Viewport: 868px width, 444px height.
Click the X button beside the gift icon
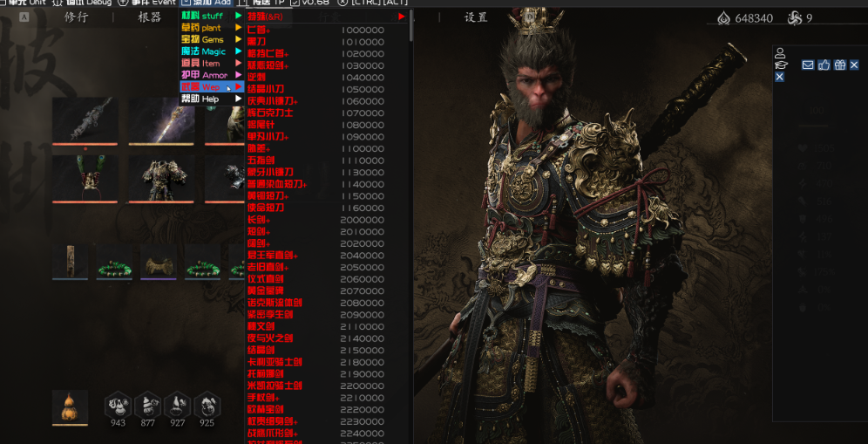coord(854,65)
